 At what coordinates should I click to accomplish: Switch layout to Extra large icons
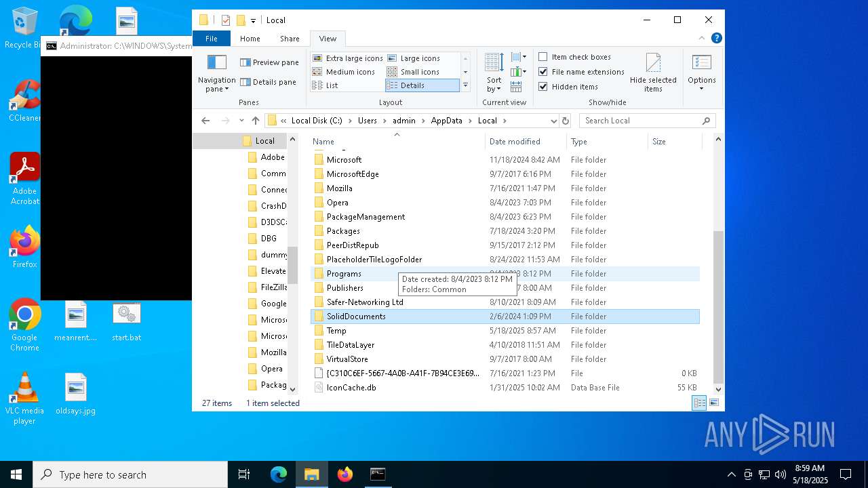(x=348, y=58)
